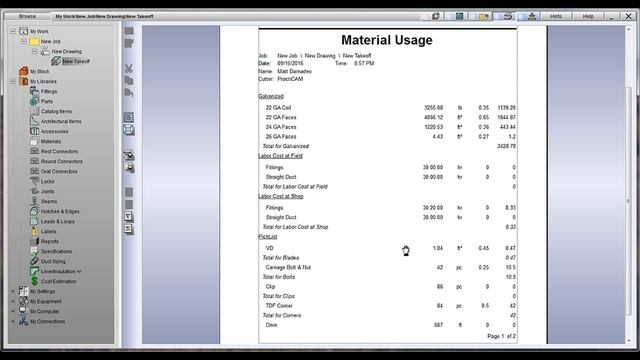The image size is (640, 360).
Task: Click the paste icon in the vertical toolbar
Action: 129,93
